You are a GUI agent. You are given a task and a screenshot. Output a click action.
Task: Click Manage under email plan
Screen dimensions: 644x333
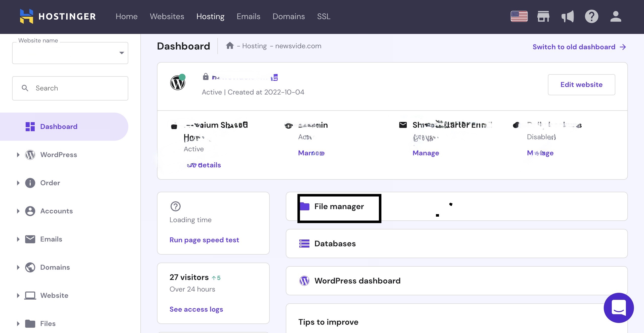coord(426,153)
